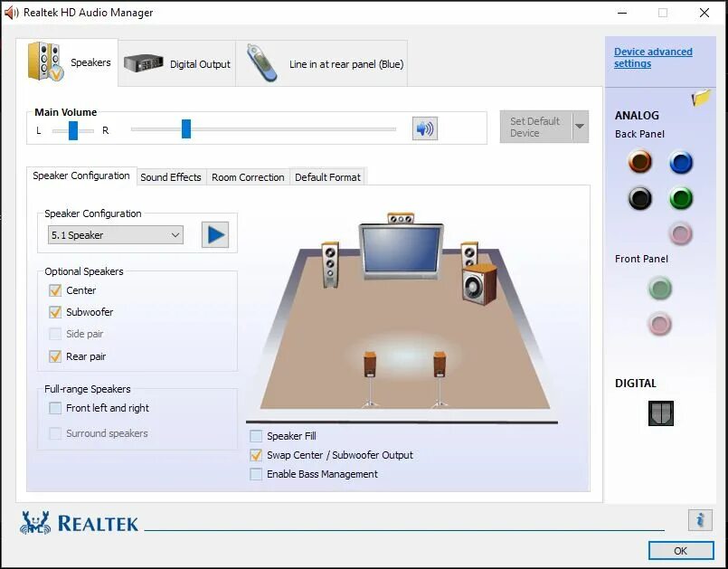Click the OK button

(681, 550)
